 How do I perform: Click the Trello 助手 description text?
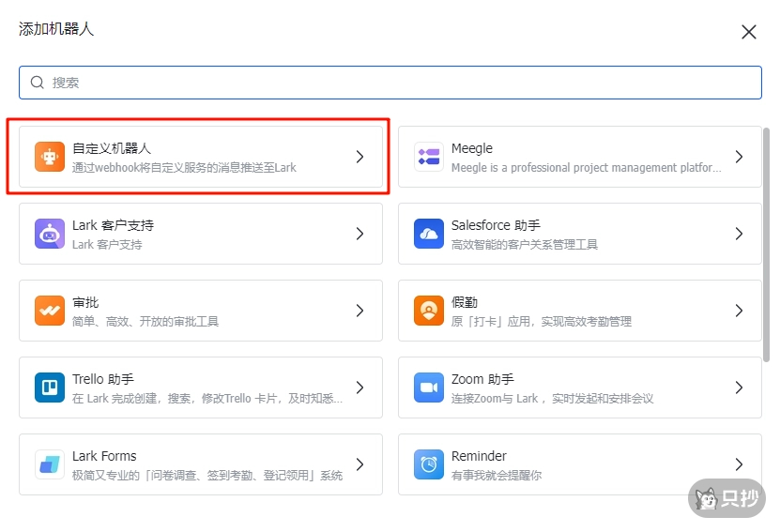207,398
